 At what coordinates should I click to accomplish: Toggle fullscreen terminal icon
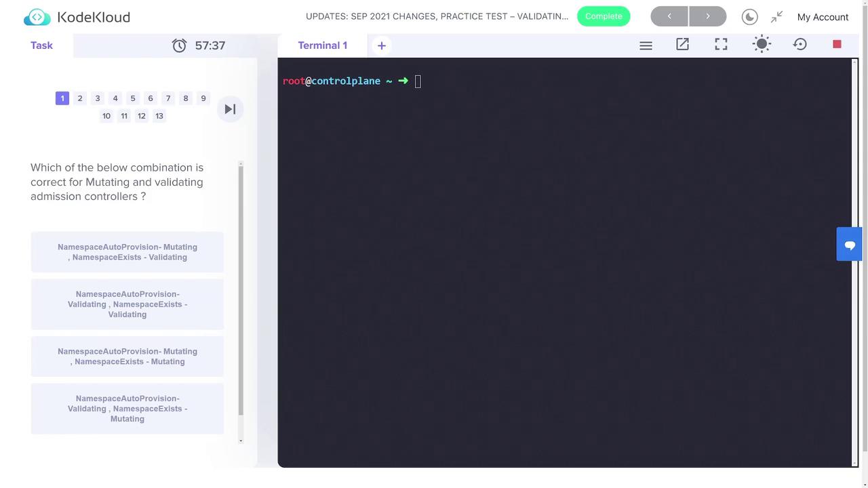[721, 45]
